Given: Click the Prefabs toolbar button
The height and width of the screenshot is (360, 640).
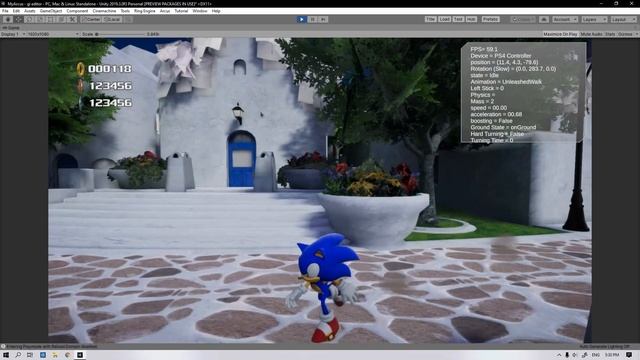Looking at the screenshot, I should pos(490,19).
